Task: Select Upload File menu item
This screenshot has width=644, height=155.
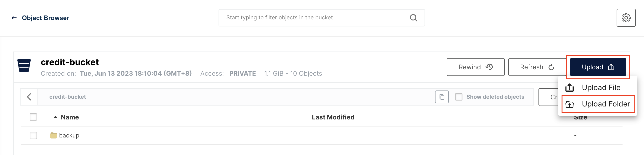Action: tap(597, 88)
